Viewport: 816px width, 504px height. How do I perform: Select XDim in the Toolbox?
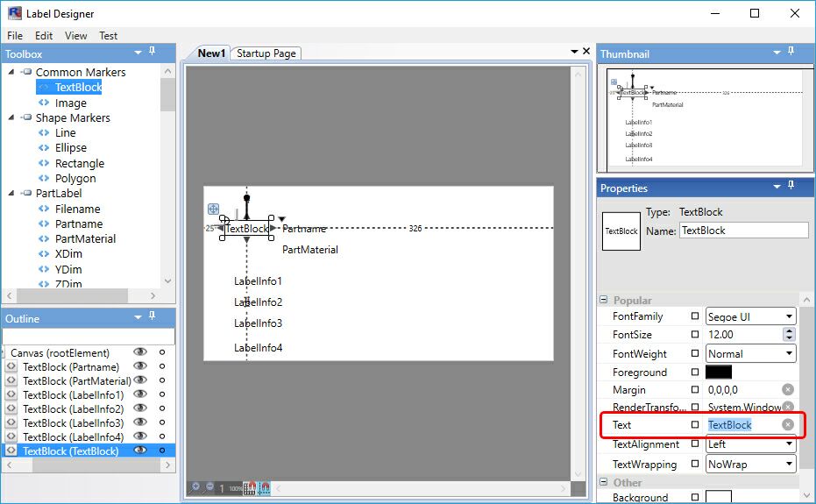tap(68, 254)
